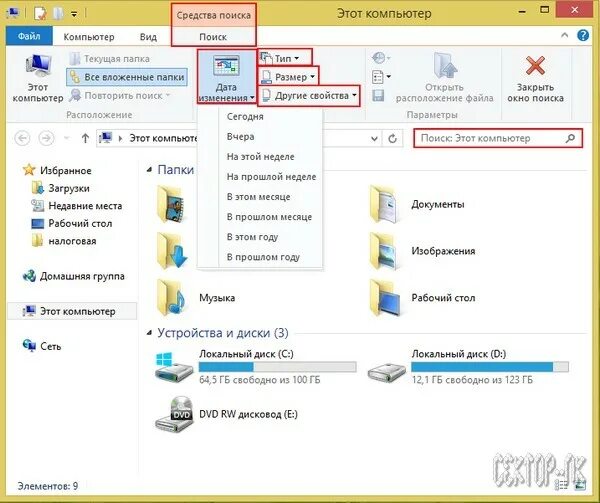
Task: Click Открыть расположение файла button
Action: [x=445, y=78]
